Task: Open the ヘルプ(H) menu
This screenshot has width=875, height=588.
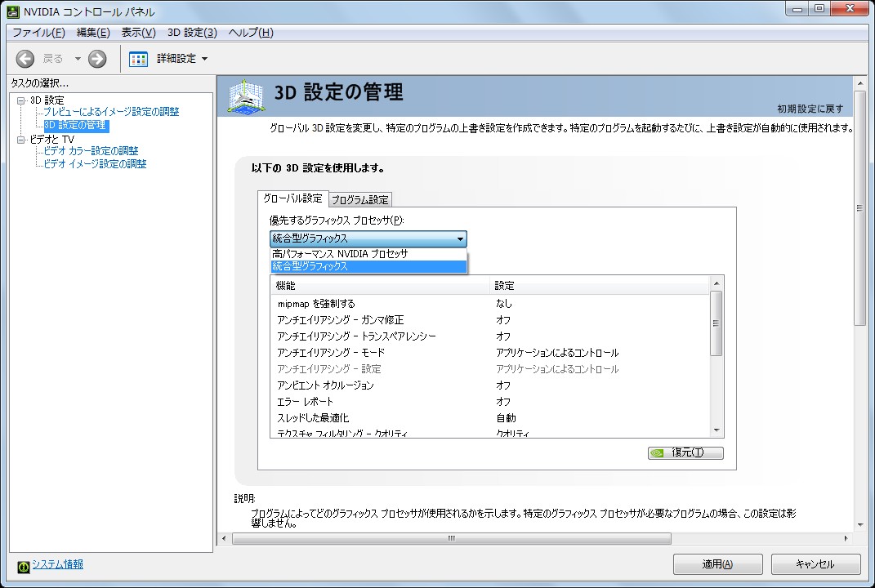Action: click(x=251, y=33)
